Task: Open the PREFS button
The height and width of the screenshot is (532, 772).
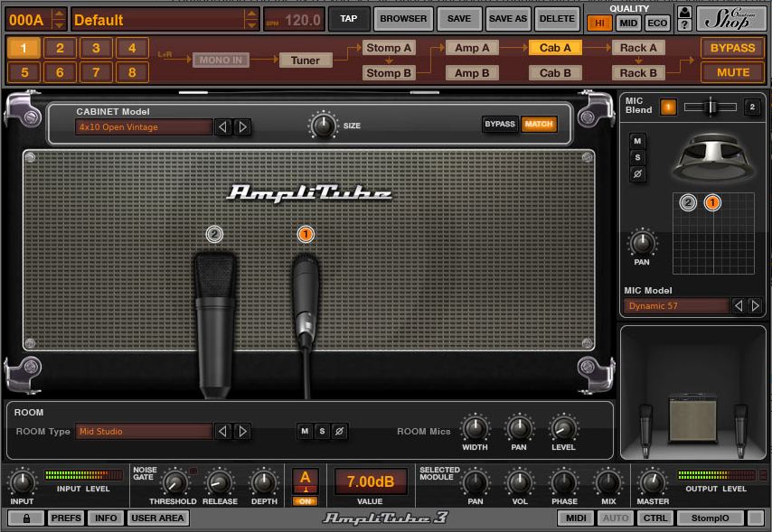Action: 66,518
